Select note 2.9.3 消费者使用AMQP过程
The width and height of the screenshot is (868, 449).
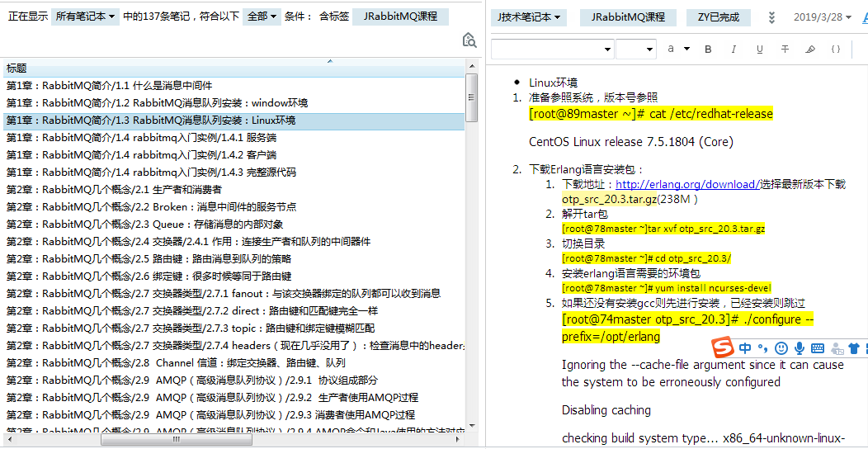tap(234, 414)
